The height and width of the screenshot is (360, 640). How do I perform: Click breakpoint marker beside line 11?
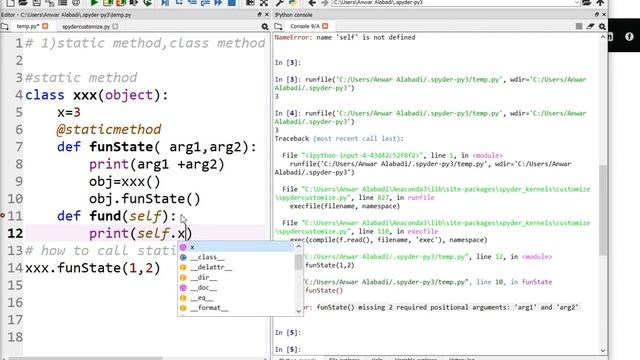pos(2,215)
